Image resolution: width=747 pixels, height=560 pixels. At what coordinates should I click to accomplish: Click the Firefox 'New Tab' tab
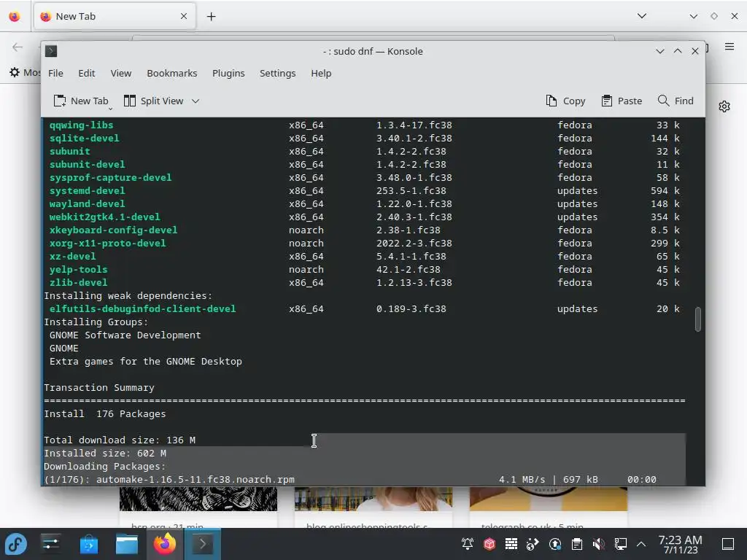(x=115, y=16)
